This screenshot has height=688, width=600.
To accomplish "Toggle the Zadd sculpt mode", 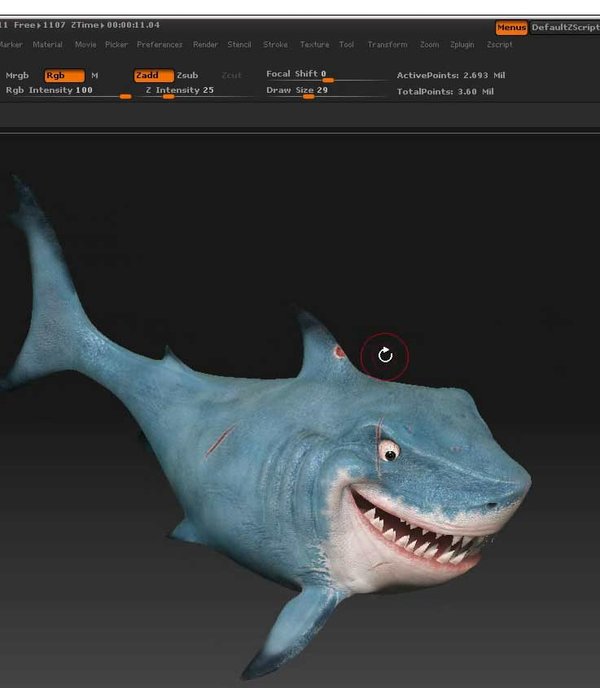I will 154,75.
